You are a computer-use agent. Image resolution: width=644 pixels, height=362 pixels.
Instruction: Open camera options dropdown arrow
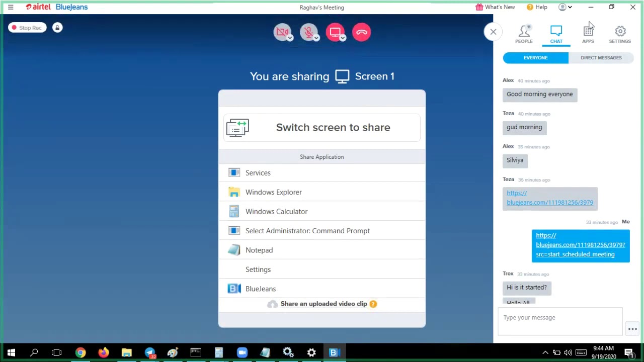point(290,38)
